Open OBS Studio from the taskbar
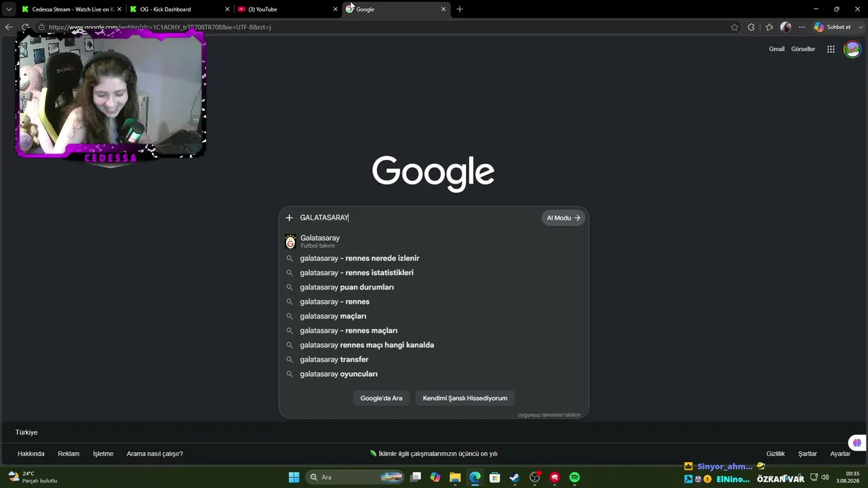Image resolution: width=868 pixels, height=488 pixels. point(535,477)
